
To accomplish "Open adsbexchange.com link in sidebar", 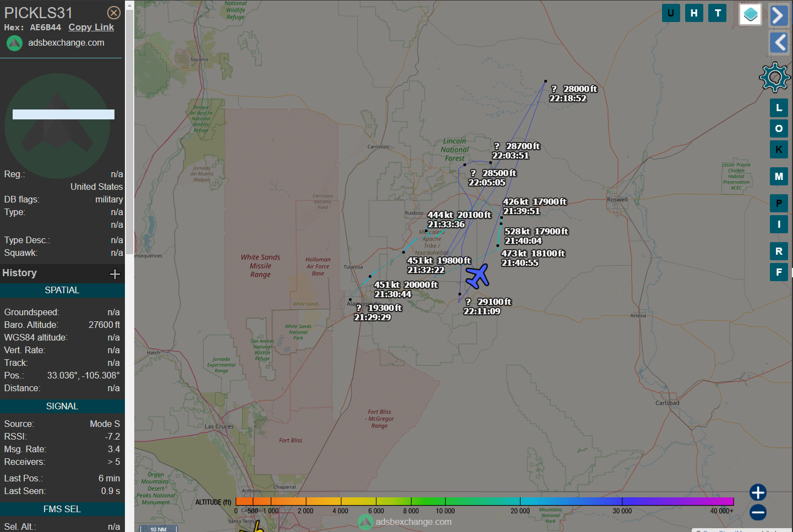I will point(66,43).
